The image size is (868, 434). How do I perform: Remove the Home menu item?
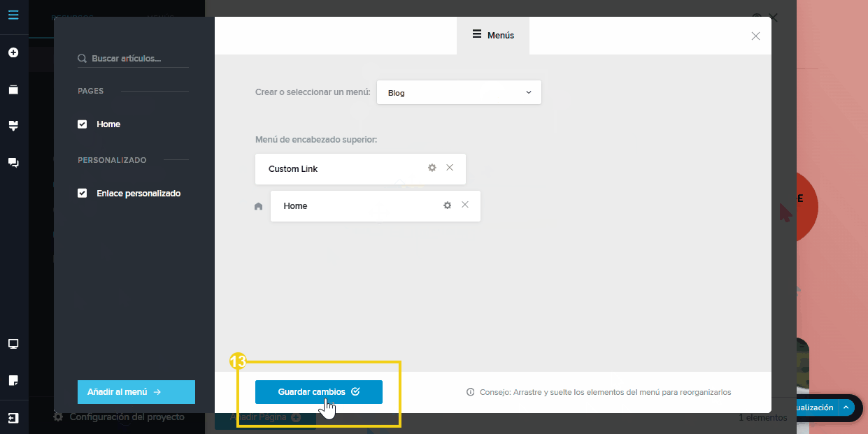click(x=465, y=205)
